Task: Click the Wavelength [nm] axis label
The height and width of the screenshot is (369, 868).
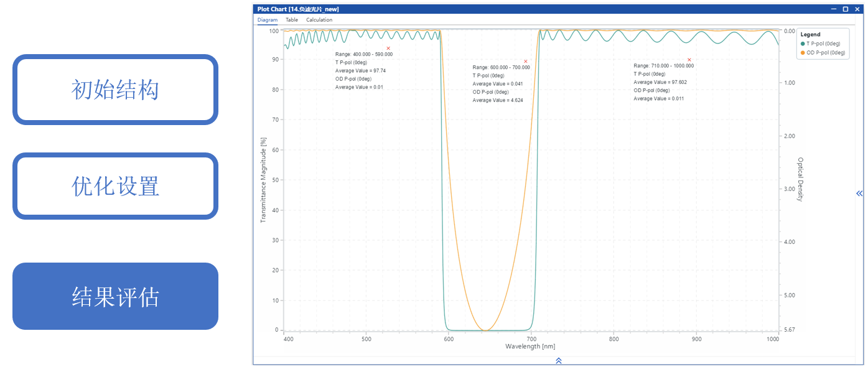Action: tap(530, 346)
